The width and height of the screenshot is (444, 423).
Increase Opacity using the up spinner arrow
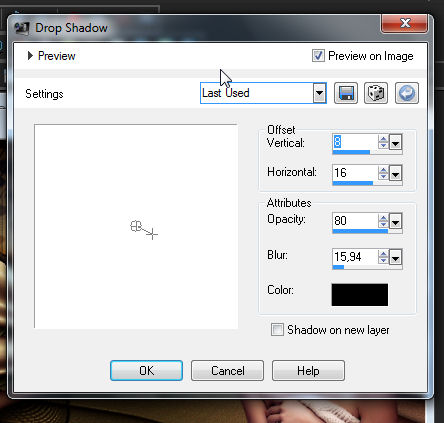click(x=383, y=217)
